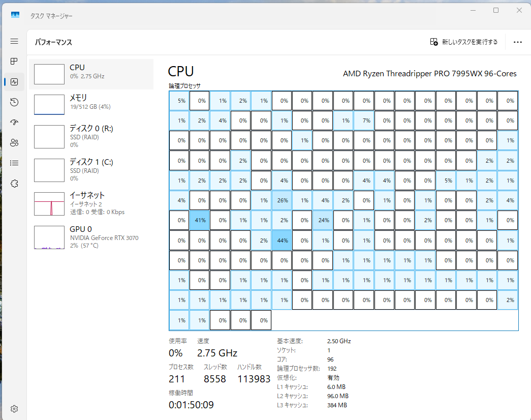Open the three-dot more options menu
The height and width of the screenshot is (420, 531).
pyautogui.click(x=517, y=42)
